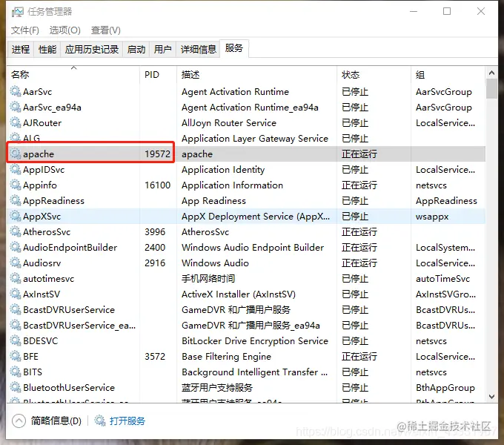Click the gear icon beside AppReadiness

[15, 201]
